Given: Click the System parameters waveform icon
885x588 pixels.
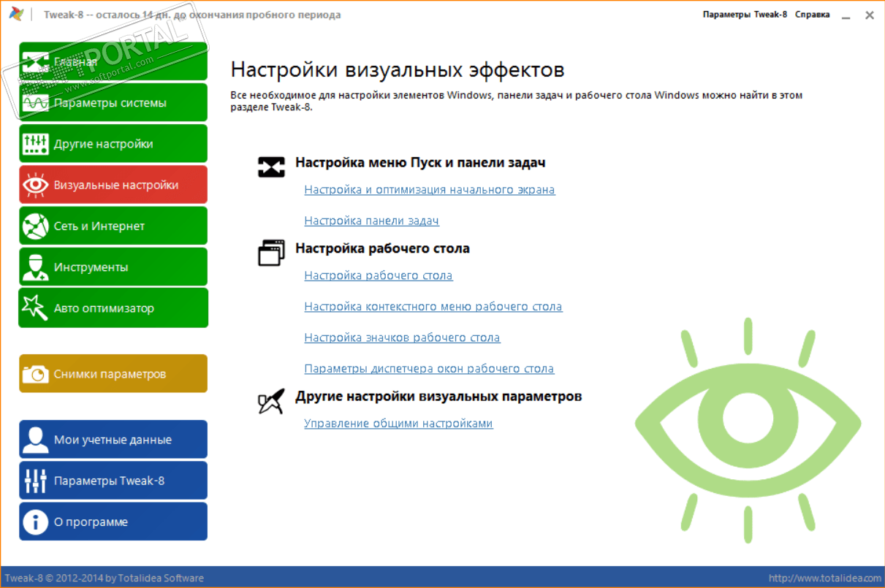Looking at the screenshot, I should pyautogui.click(x=35, y=103).
